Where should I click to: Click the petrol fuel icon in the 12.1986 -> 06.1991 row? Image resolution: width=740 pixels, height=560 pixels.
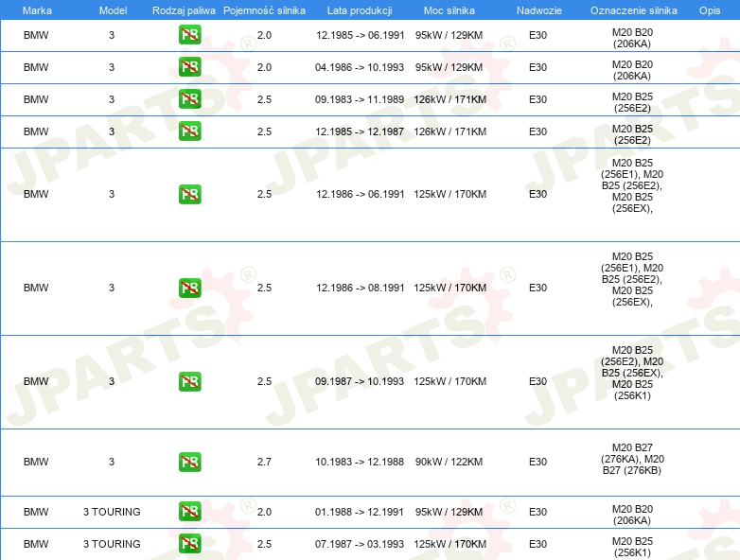[x=189, y=194]
